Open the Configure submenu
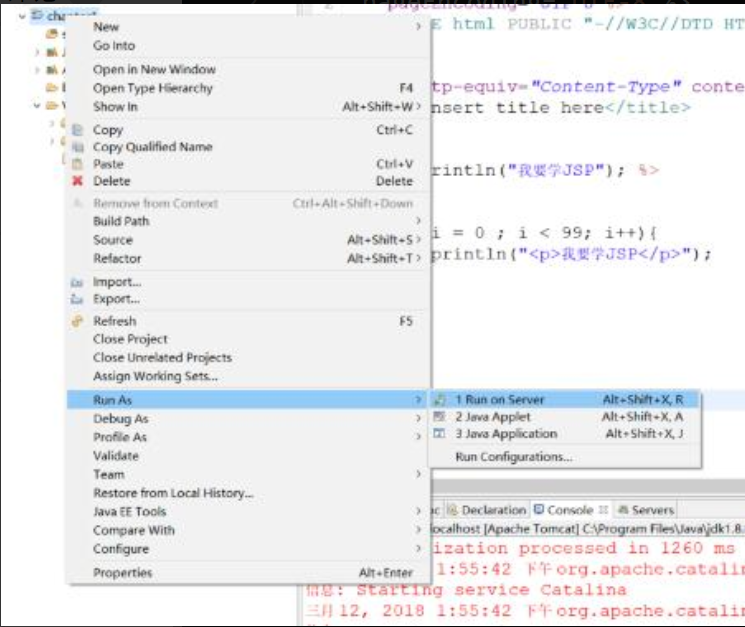Screen dimensions: 745x627 tap(248, 549)
